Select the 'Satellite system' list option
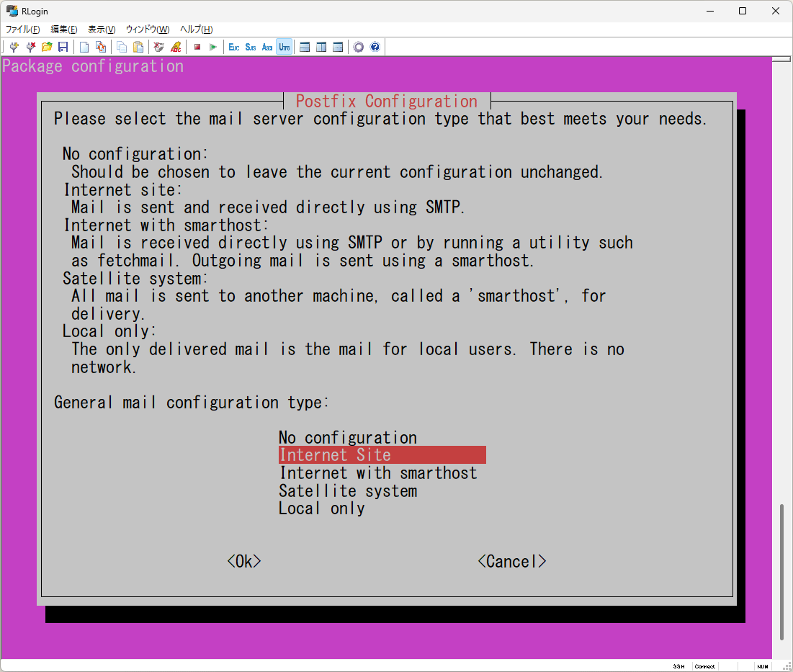 click(x=348, y=491)
